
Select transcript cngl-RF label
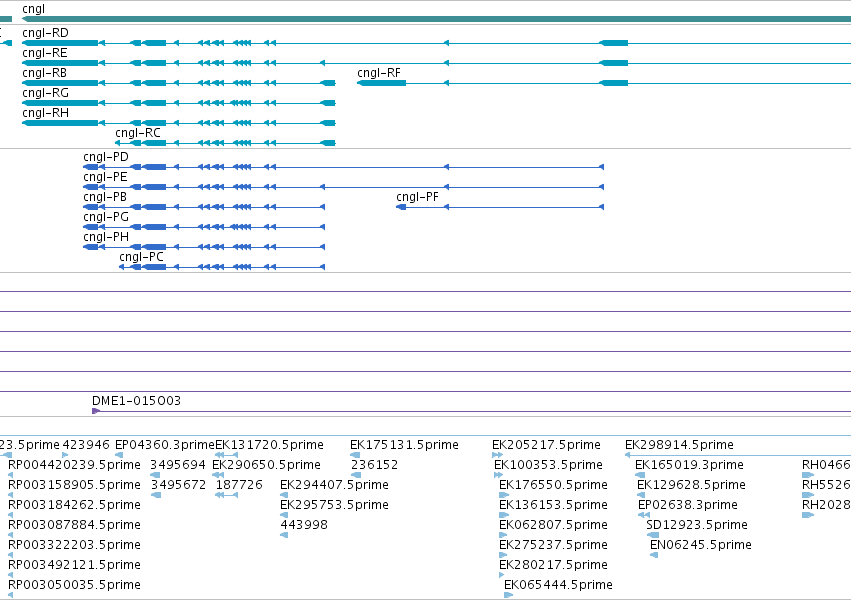click(x=379, y=73)
